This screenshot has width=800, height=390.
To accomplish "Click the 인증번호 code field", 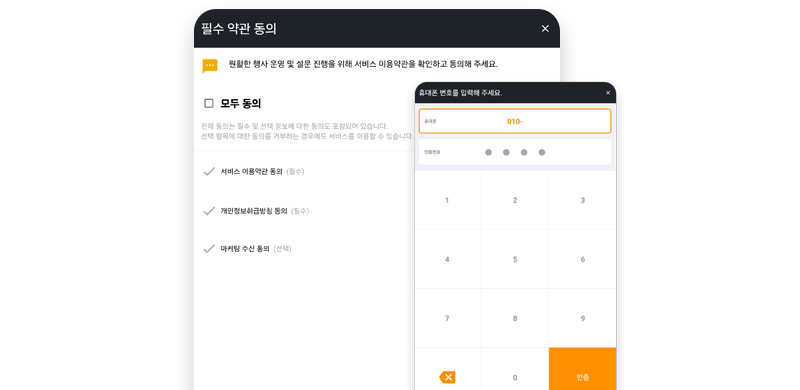I will click(515, 152).
